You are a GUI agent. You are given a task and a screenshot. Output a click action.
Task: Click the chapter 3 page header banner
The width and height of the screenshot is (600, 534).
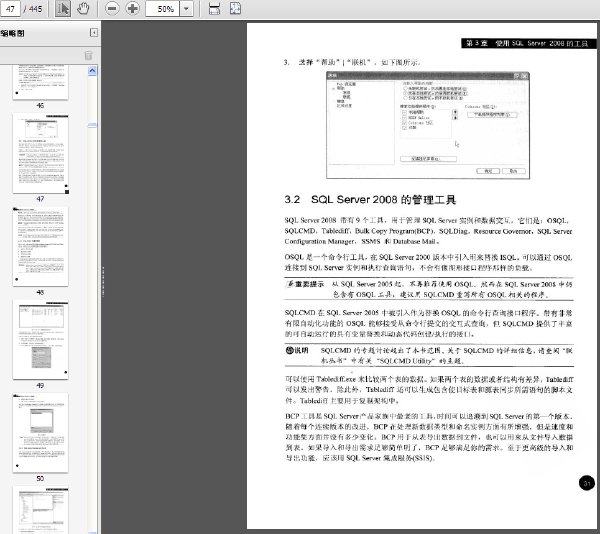pos(528,43)
